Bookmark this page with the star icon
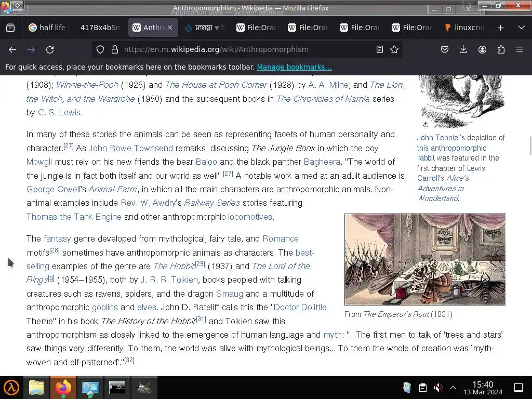The height and width of the screenshot is (399, 532). (x=394, y=49)
